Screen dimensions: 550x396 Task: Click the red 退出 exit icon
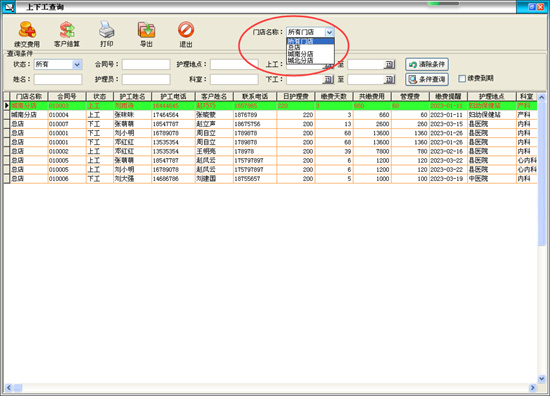(186, 29)
